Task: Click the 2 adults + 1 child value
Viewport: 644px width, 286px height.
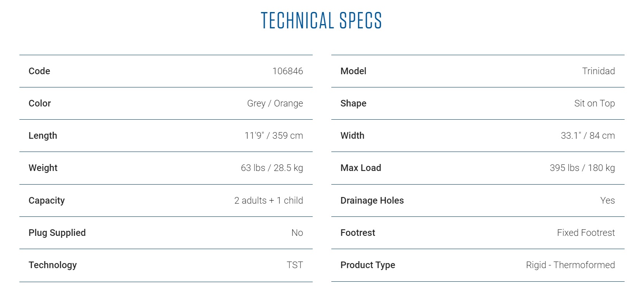Action: 268,201
